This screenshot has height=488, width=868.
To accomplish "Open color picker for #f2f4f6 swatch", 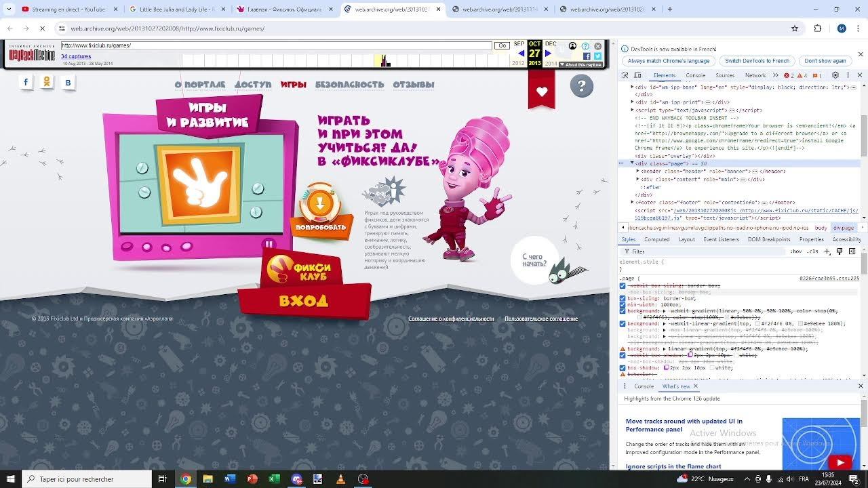I will click(x=757, y=324).
